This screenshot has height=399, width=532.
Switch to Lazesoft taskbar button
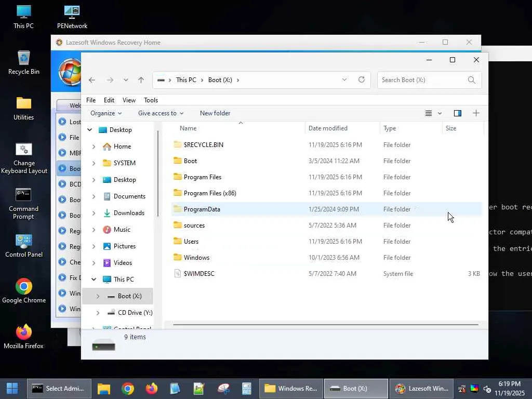[422, 389]
